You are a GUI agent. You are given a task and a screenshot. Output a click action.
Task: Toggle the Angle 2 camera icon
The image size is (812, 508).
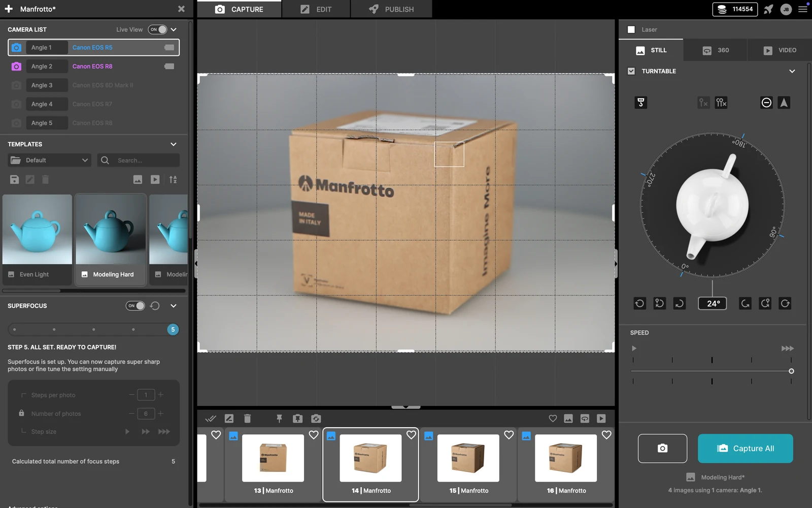click(16, 66)
